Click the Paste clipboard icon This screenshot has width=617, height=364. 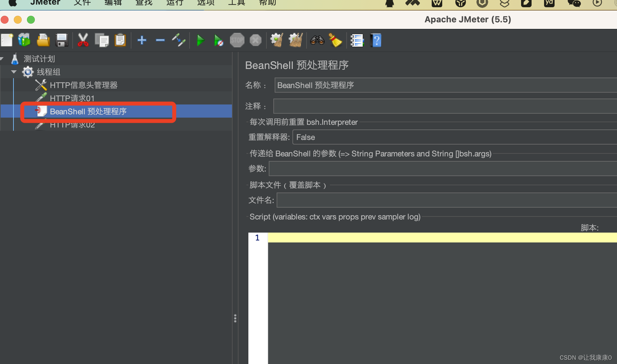coord(120,40)
